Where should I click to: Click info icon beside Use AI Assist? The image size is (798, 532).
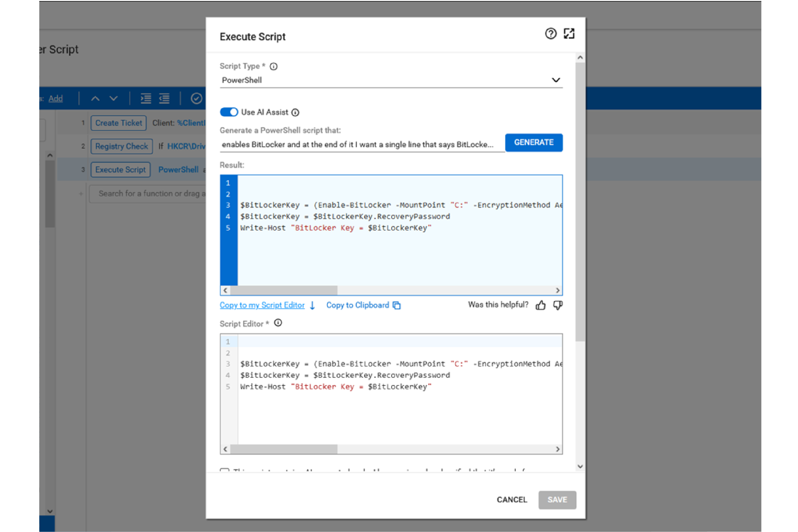pos(295,113)
